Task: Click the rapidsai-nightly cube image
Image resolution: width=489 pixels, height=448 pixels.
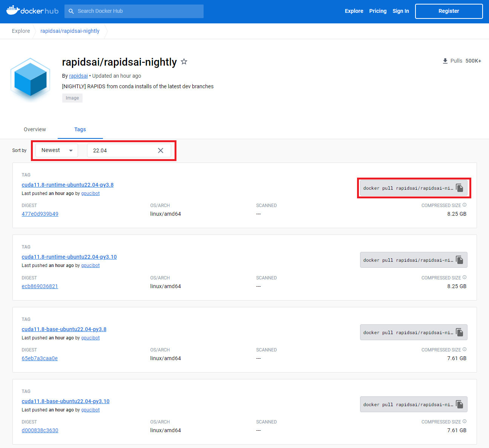Action: coord(31,80)
